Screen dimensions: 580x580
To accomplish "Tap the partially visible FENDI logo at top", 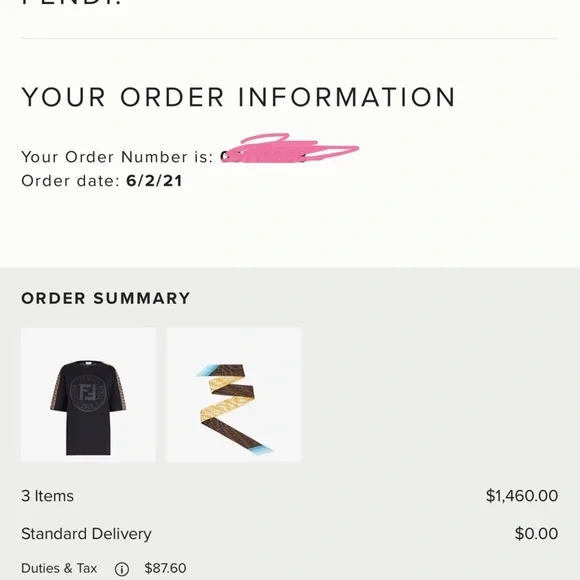I will (x=72, y=3).
